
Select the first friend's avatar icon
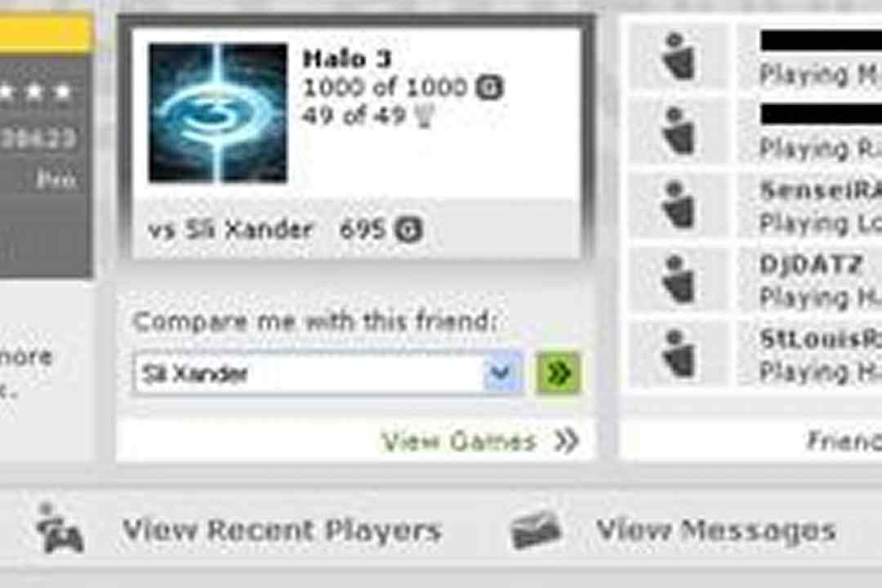point(679,57)
